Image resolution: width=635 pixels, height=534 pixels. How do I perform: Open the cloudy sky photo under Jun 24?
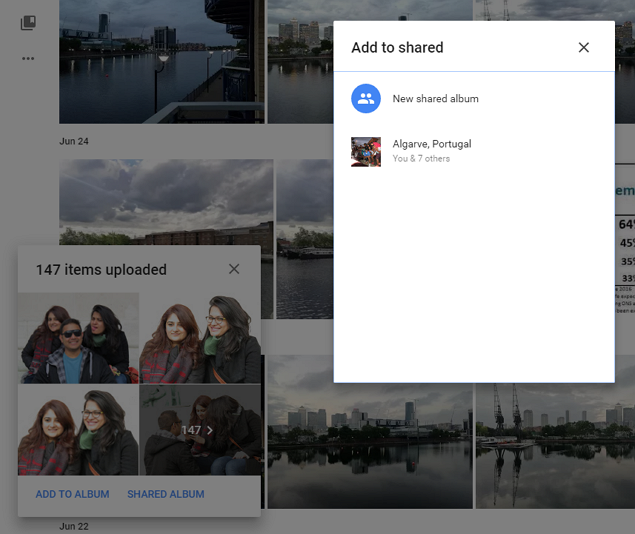pos(166,202)
